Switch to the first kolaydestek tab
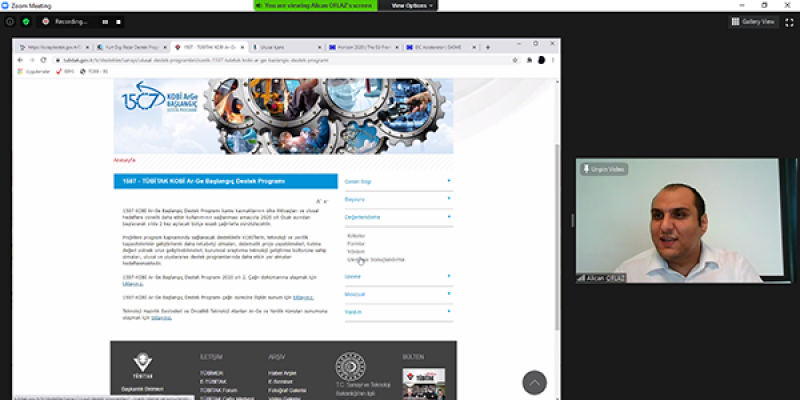 click(x=53, y=47)
